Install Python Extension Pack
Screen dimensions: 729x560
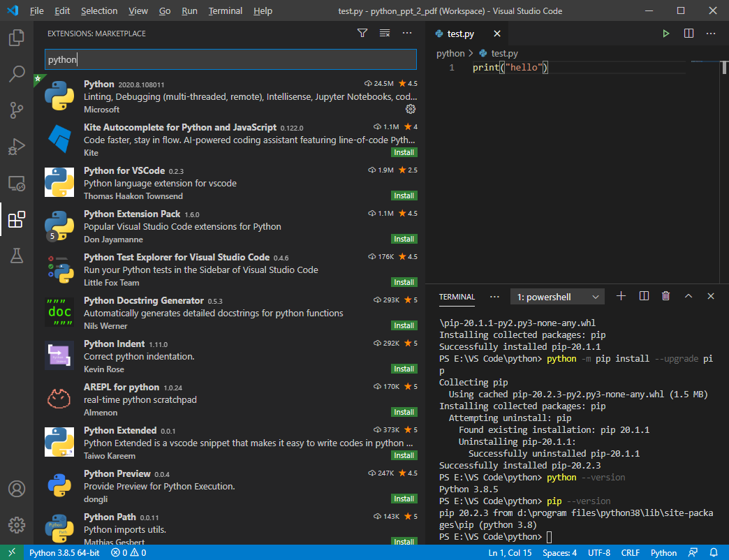[404, 239]
